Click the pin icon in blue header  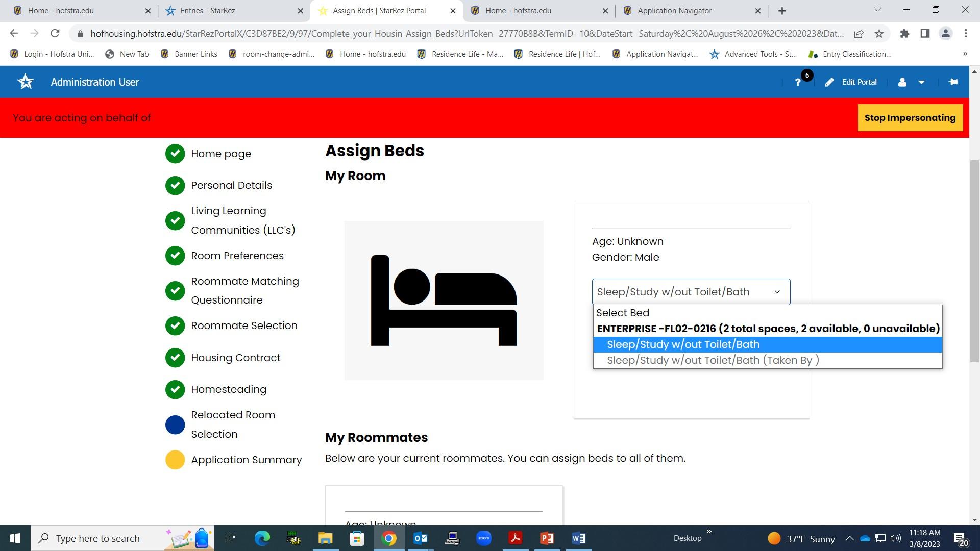pyautogui.click(x=952, y=82)
